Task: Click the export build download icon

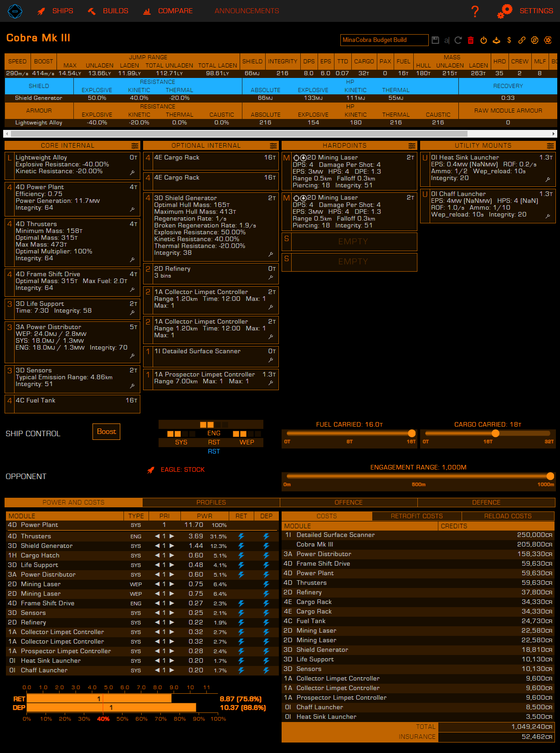Action: [496, 40]
